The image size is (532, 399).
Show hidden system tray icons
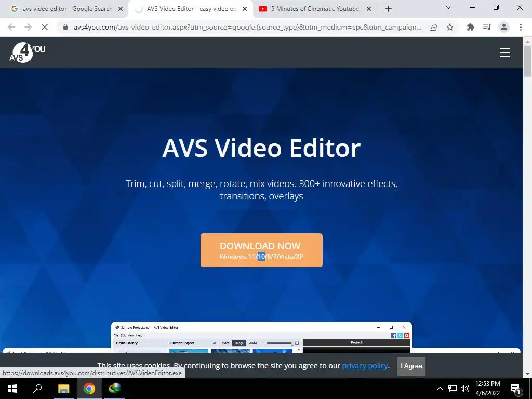pos(440,389)
